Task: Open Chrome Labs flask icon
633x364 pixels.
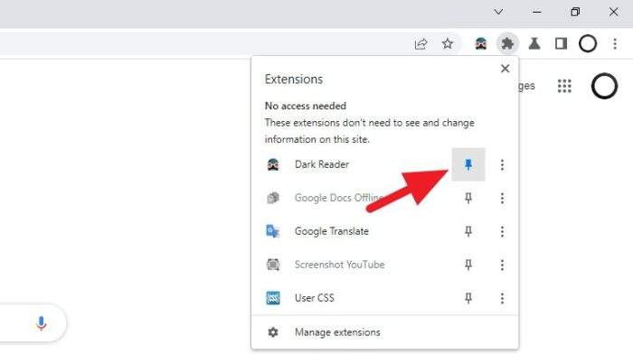Action: [x=534, y=43]
